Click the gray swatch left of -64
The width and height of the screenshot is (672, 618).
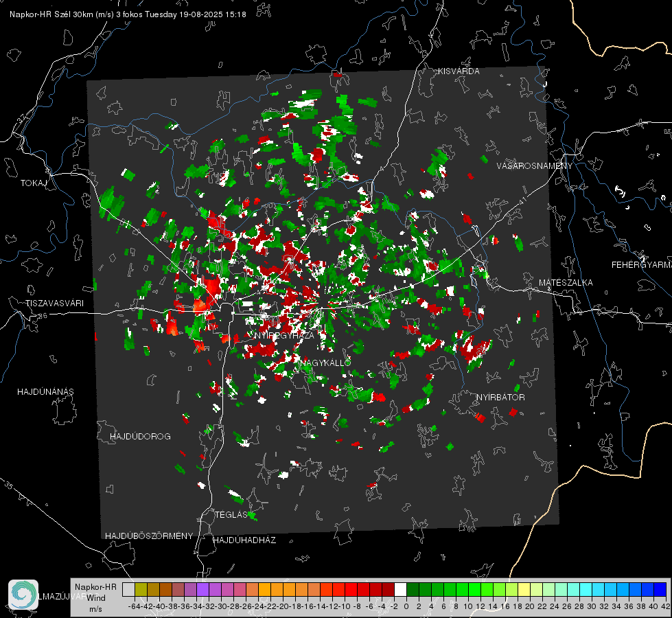click(x=128, y=589)
